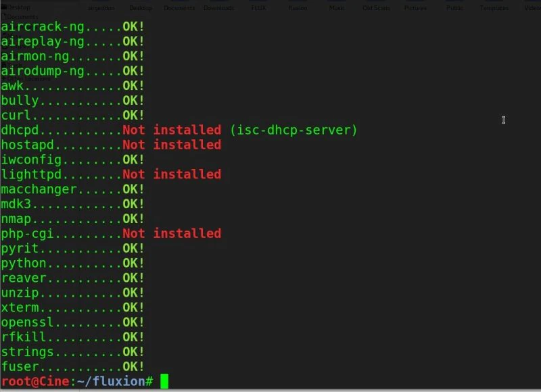Click the openssl status line
This screenshot has height=392, width=541.
pos(72,322)
